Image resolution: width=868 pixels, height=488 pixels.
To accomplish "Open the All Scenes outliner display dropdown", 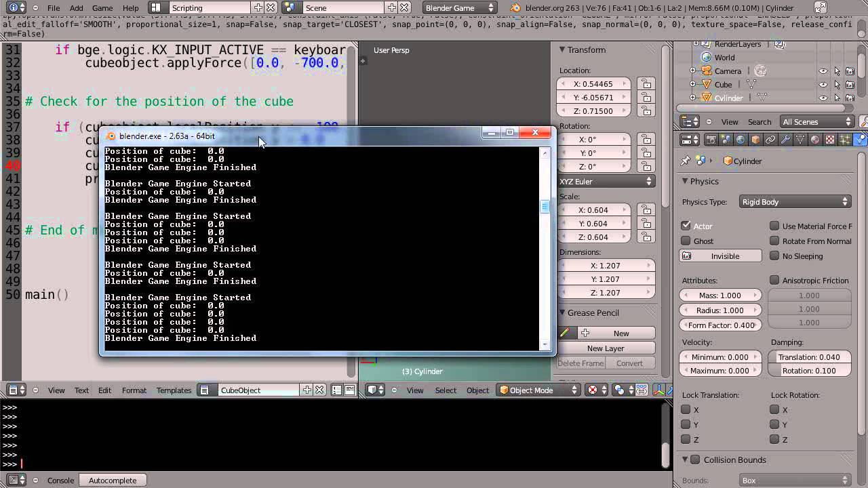I will point(816,122).
